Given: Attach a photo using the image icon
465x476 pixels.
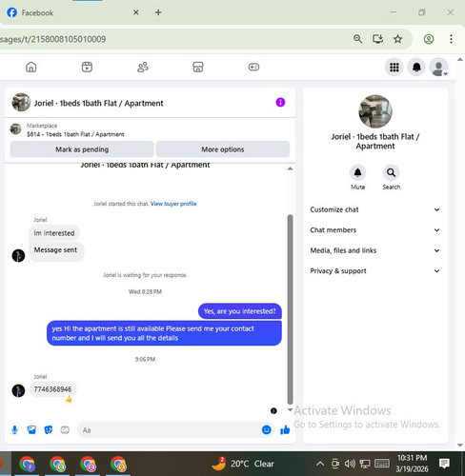Looking at the screenshot, I should coord(31,430).
